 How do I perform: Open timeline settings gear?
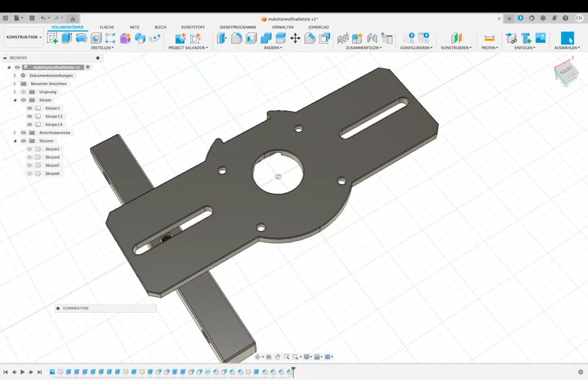pos(580,372)
